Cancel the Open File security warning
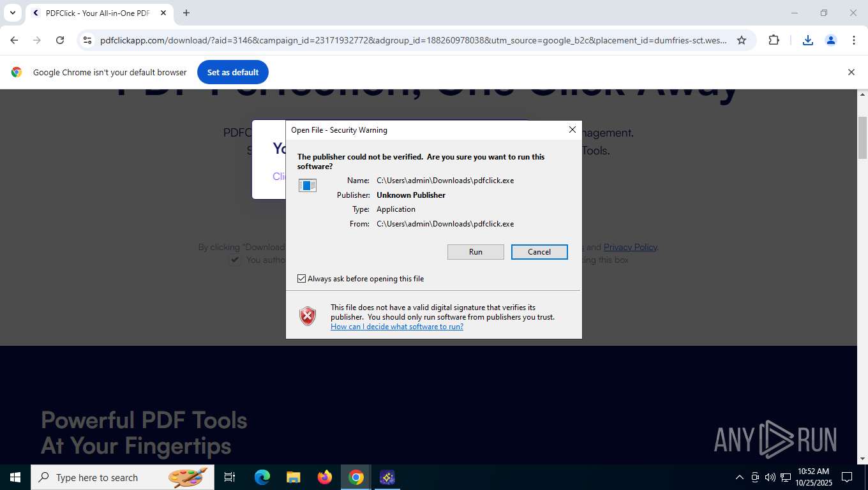This screenshot has width=868, height=490. pyautogui.click(x=539, y=252)
